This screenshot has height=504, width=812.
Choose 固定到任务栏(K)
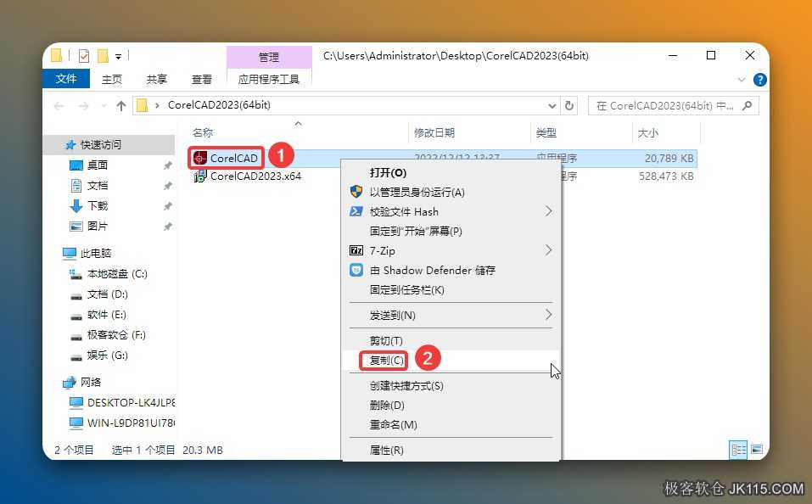pos(451,290)
